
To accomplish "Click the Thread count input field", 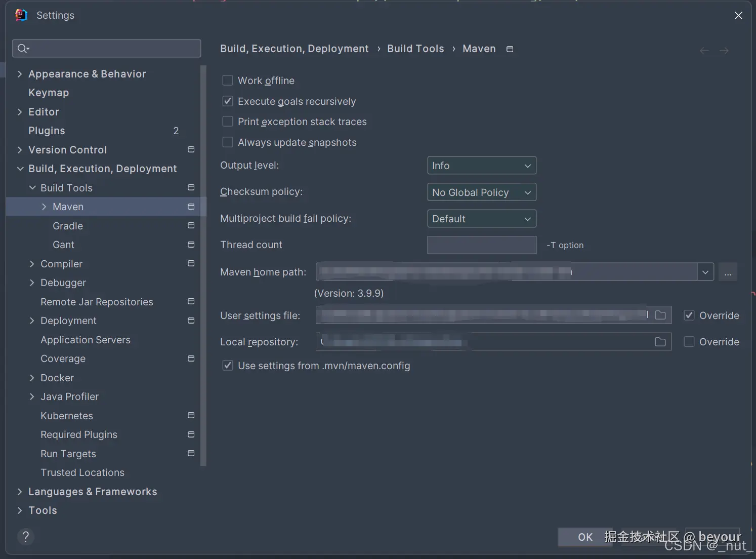I will (482, 245).
